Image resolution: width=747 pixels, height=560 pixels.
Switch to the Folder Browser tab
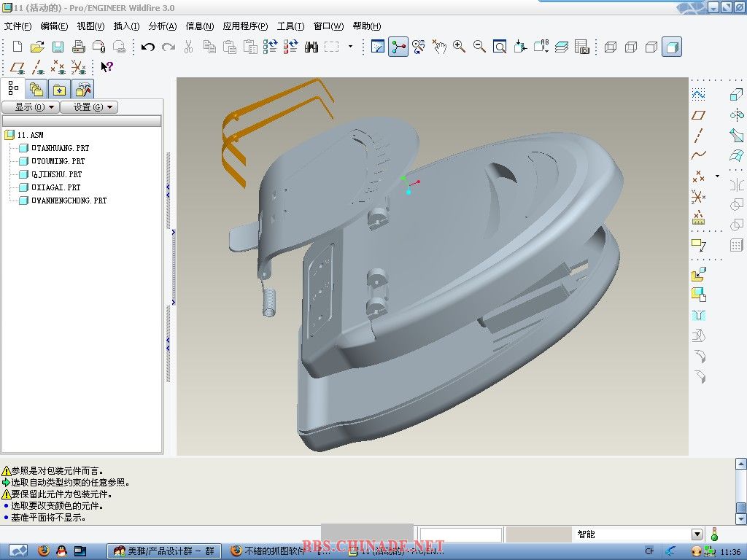click(x=36, y=89)
